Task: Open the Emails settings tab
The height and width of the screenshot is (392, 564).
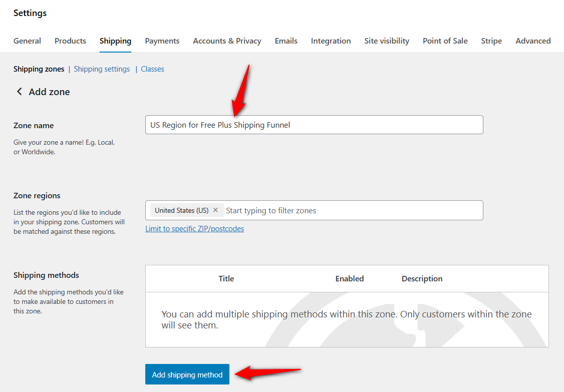Action: pyautogui.click(x=286, y=41)
